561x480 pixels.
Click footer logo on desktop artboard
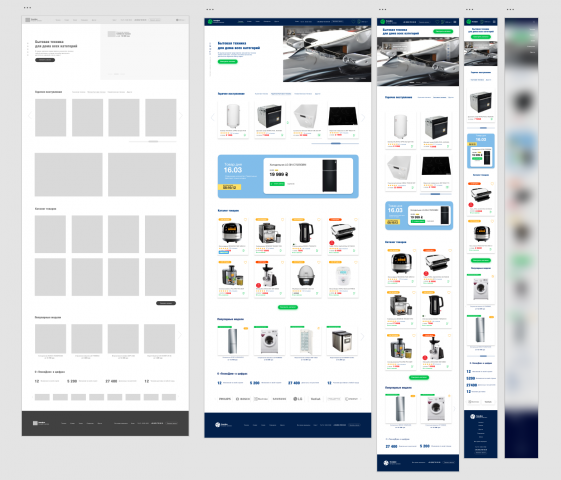(x=223, y=425)
